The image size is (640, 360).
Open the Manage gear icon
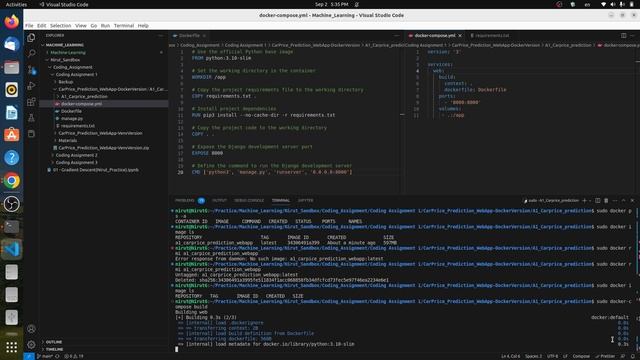[31, 345]
